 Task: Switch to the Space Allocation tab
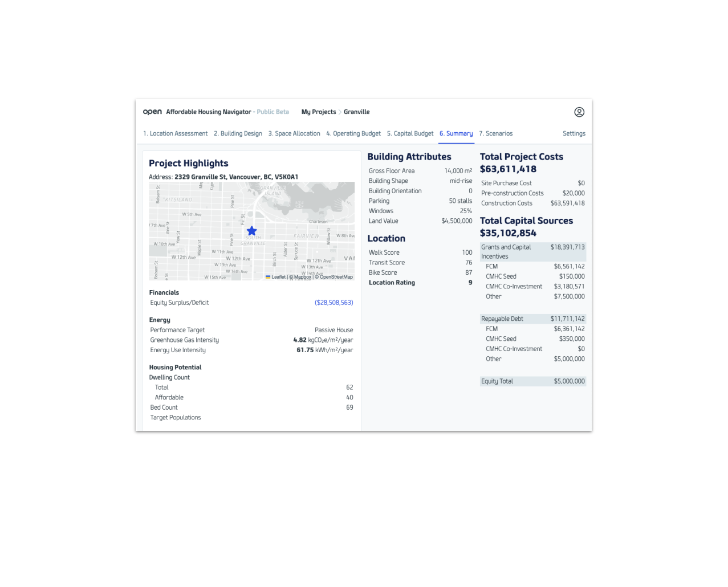pyautogui.click(x=294, y=133)
